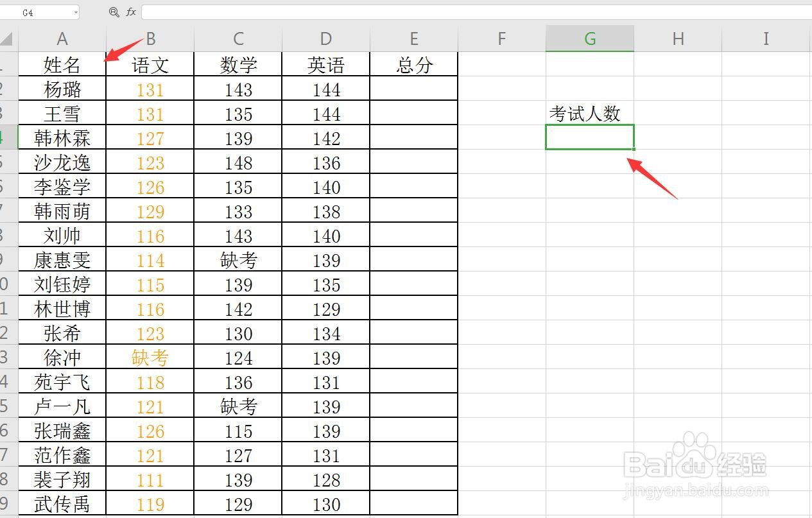
Task: Click 韩林霖's 语文 score 127
Action: pos(150,137)
